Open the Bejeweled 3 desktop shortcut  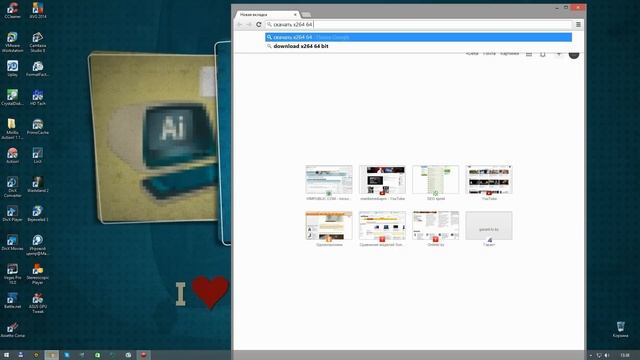click(x=38, y=213)
